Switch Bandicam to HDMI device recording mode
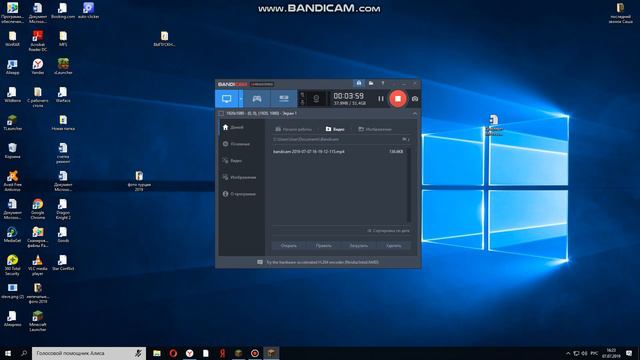This screenshot has width=640, height=360. coord(284,99)
